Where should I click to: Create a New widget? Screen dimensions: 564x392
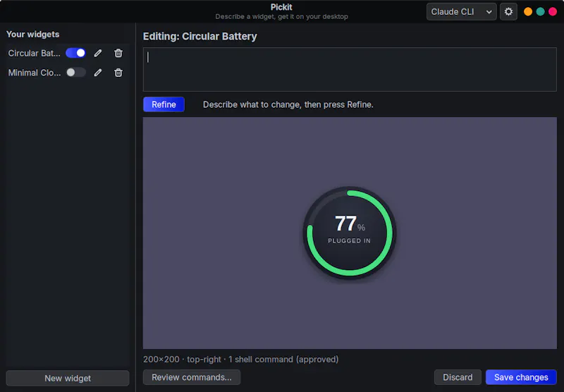(68, 379)
